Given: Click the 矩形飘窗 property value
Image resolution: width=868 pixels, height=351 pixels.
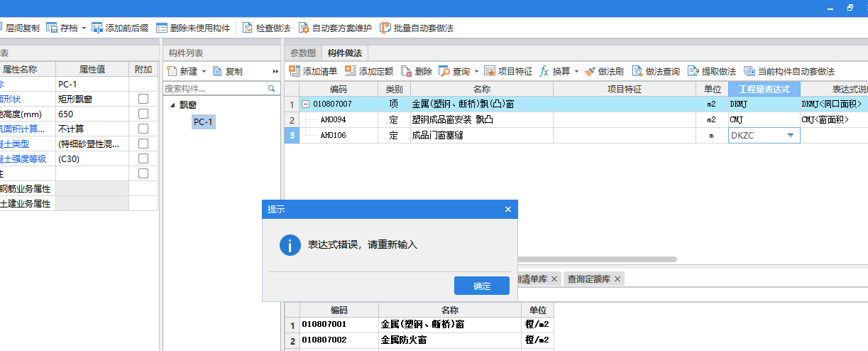Looking at the screenshot, I should click(x=92, y=99).
